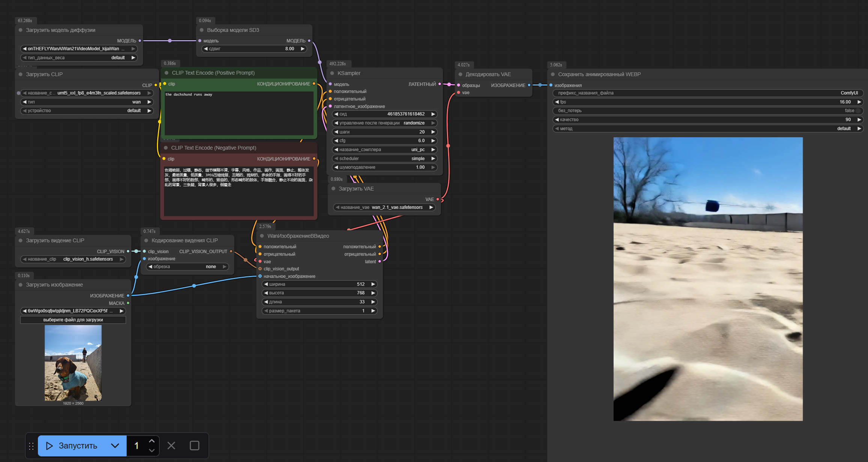Screen dimensions: 868x462
Task: Click the positive prompt text field
Action: pos(239,112)
